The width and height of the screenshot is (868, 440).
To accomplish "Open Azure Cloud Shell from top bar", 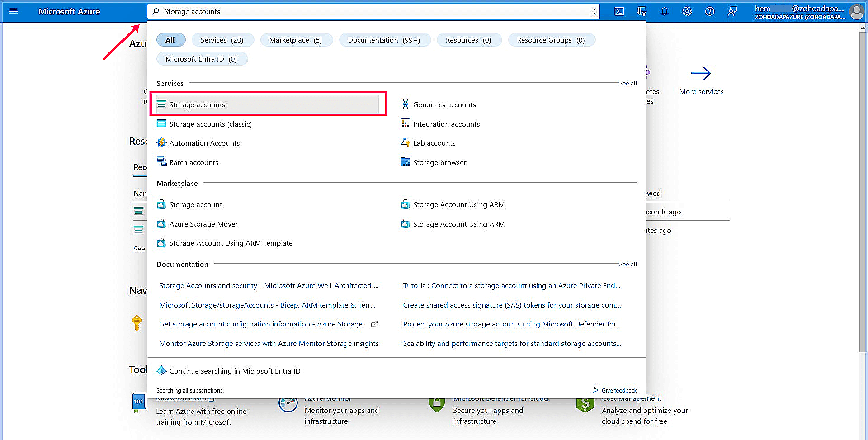I will pos(619,11).
